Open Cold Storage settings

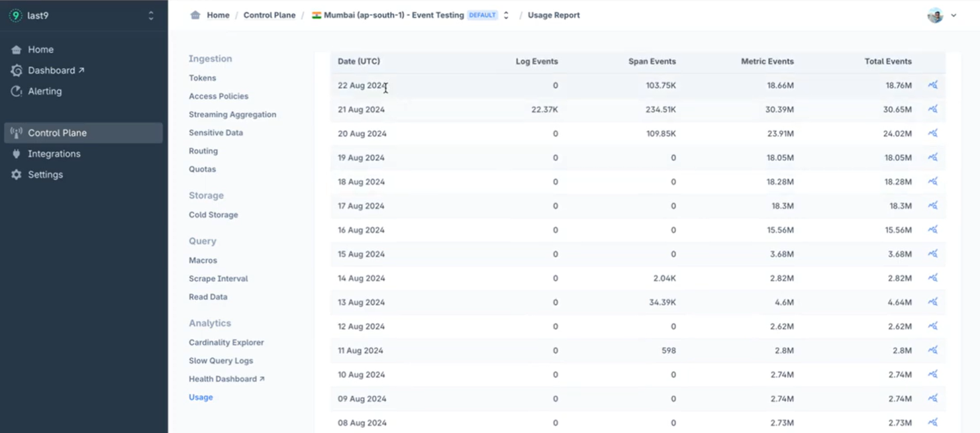pos(213,215)
